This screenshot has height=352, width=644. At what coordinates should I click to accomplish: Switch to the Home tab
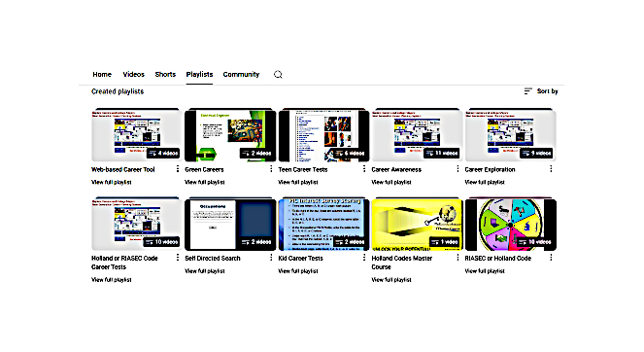(x=102, y=75)
